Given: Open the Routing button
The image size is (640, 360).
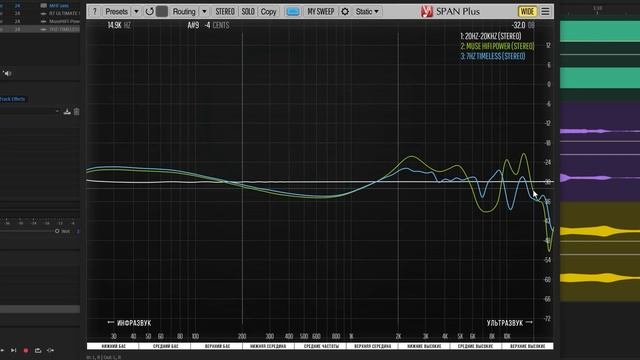Looking at the screenshot, I should click(184, 11).
